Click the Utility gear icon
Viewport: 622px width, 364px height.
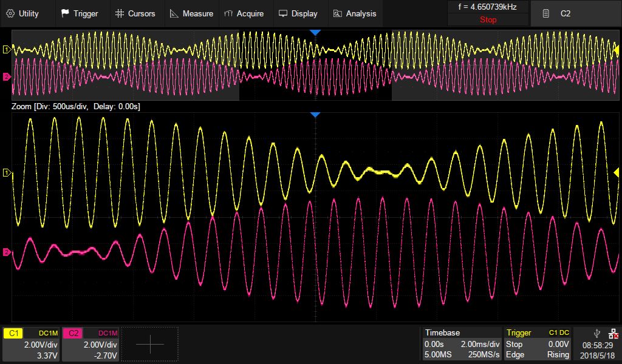(10, 13)
